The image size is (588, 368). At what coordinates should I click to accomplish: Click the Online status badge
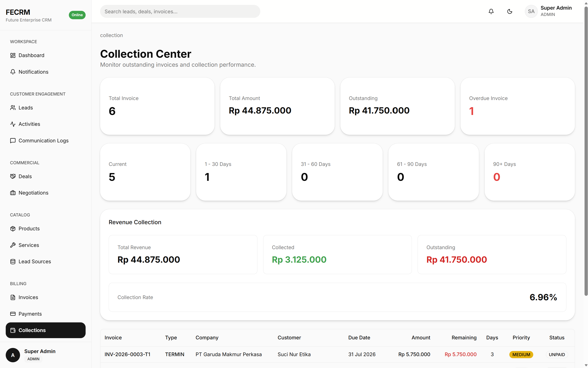click(77, 15)
